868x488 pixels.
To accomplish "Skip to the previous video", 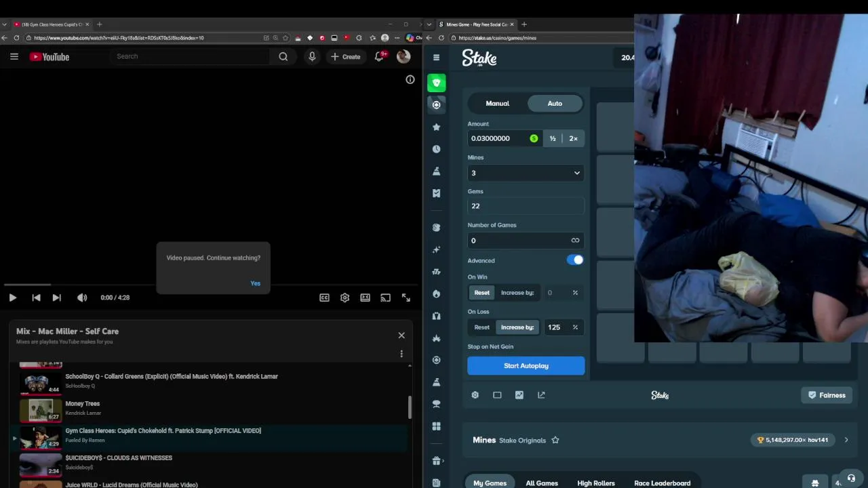I will [36, 298].
